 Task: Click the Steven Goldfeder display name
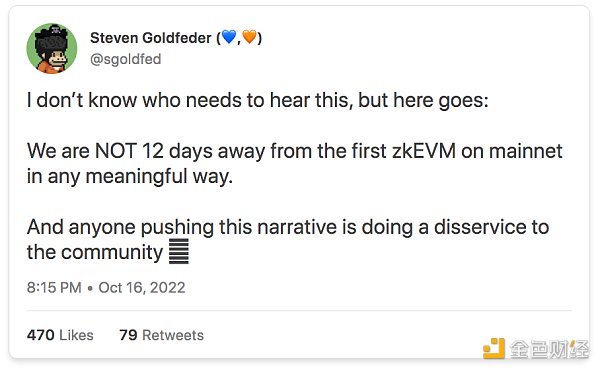[151, 38]
